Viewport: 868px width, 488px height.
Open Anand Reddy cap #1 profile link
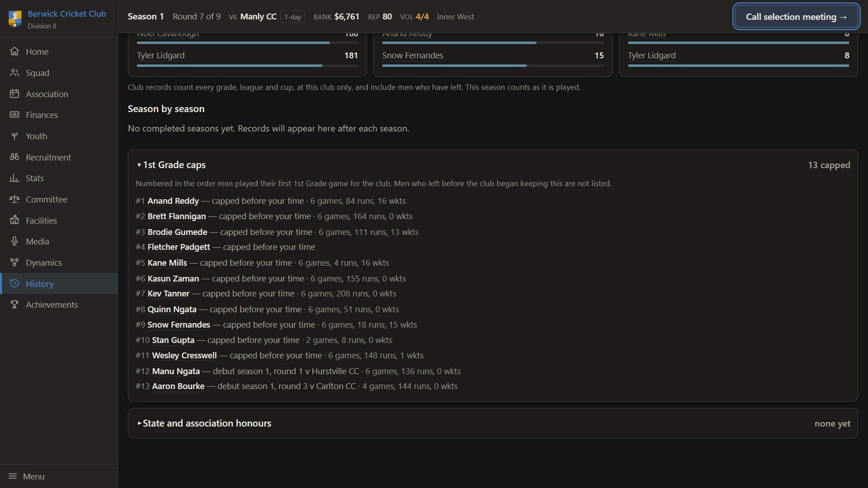coord(173,201)
